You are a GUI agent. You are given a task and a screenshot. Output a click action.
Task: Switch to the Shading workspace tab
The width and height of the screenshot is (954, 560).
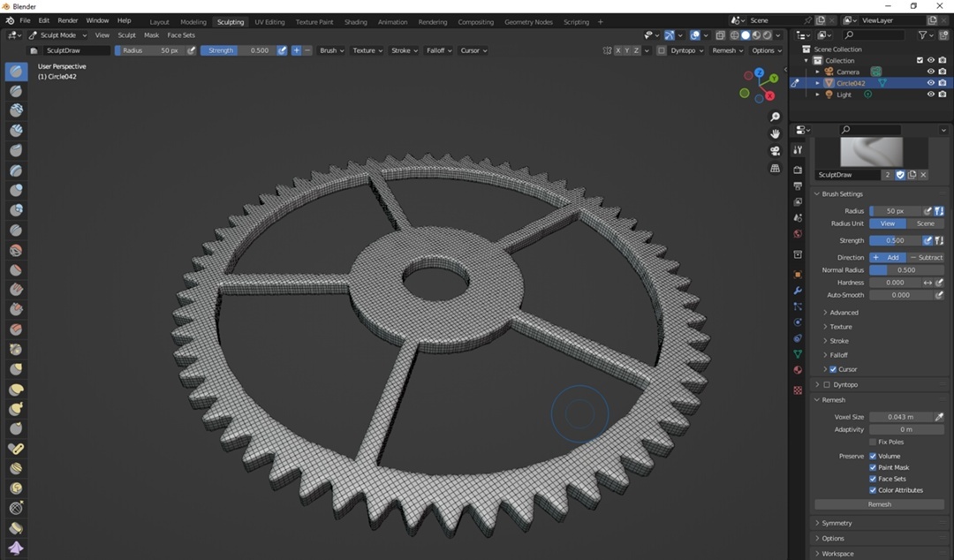[x=355, y=22]
